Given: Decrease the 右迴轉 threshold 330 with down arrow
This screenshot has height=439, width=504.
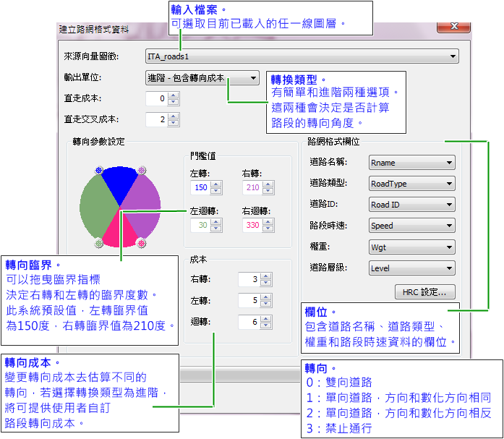Looking at the screenshot, I should point(268,228).
